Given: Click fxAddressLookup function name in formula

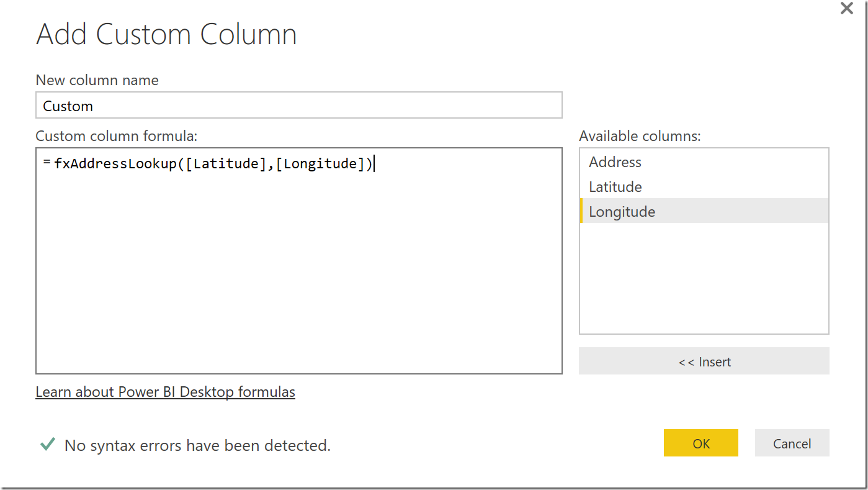Looking at the screenshot, I should point(115,164).
